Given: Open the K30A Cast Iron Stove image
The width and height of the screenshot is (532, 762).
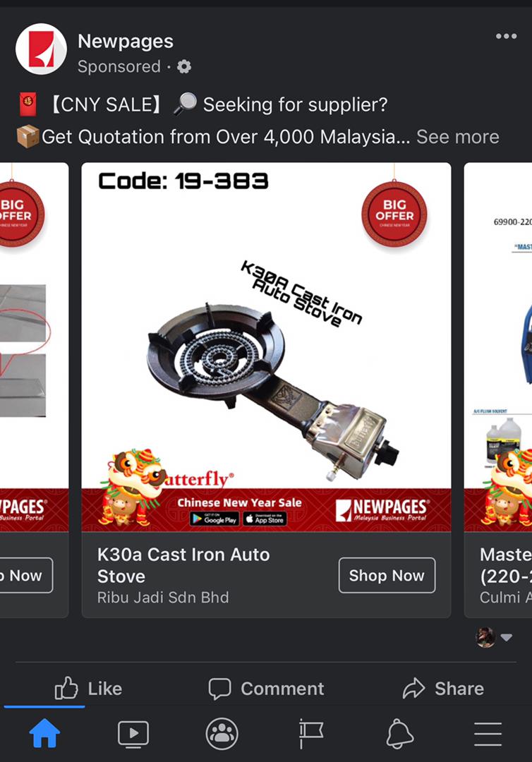Looking at the screenshot, I should pos(266,347).
